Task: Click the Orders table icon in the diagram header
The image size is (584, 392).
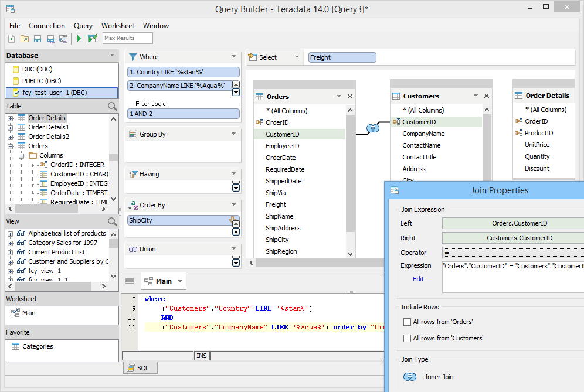Action: point(260,97)
